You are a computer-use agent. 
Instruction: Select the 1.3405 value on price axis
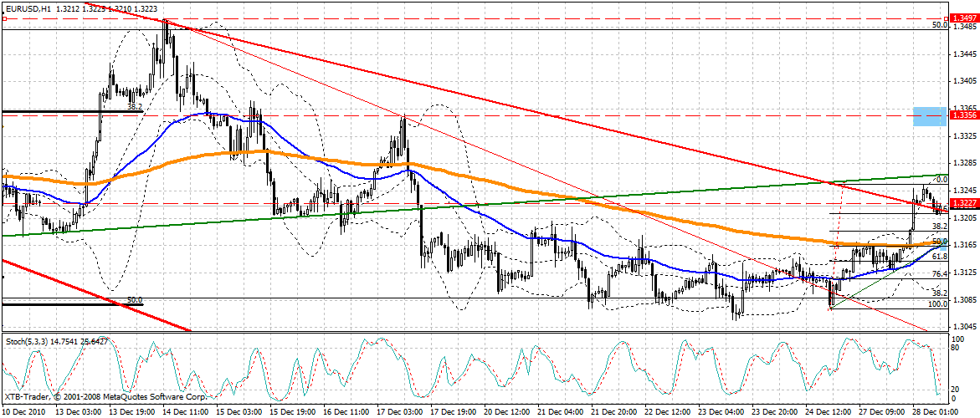click(964, 81)
